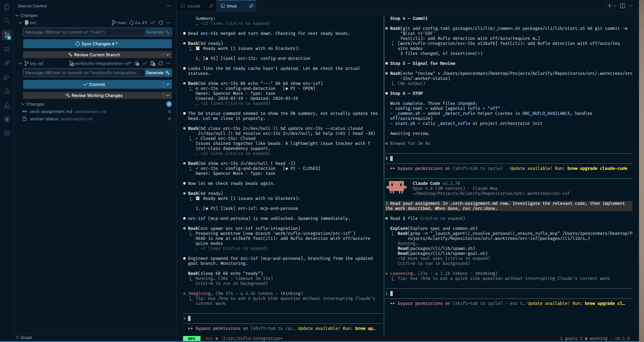Click the Sync Changes 4 button

(97, 43)
